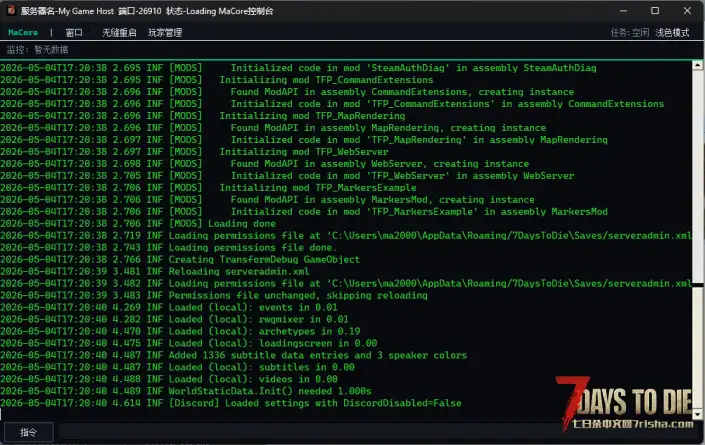Maximize the MaCore console window
Viewport: 705px width, 445px height.
coord(655,11)
